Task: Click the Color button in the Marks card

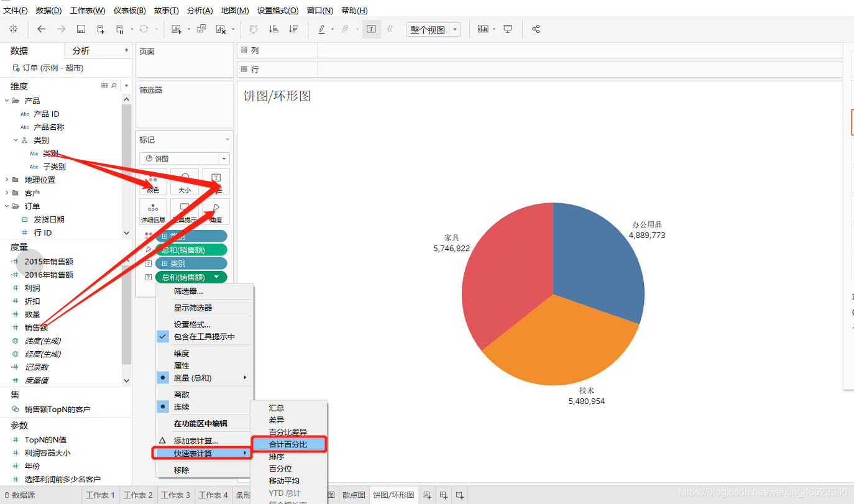Action: [x=153, y=181]
